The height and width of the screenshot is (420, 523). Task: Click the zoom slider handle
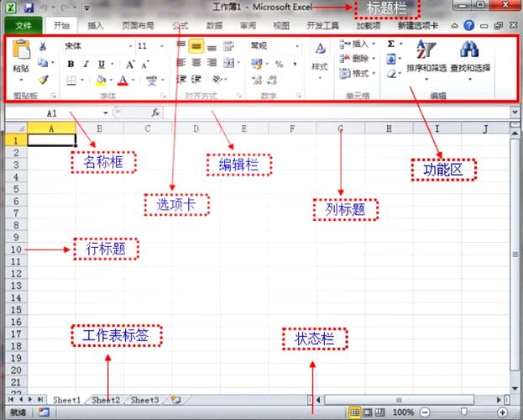point(463,412)
